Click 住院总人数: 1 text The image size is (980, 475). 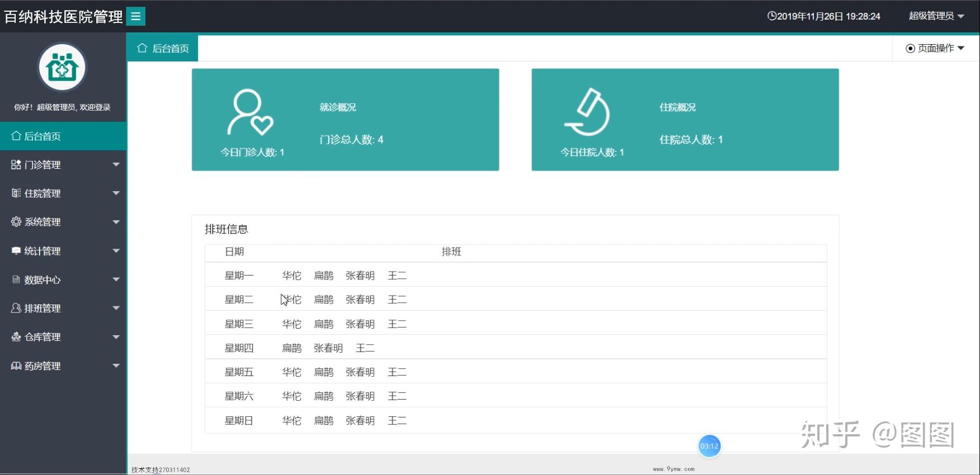tap(691, 140)
